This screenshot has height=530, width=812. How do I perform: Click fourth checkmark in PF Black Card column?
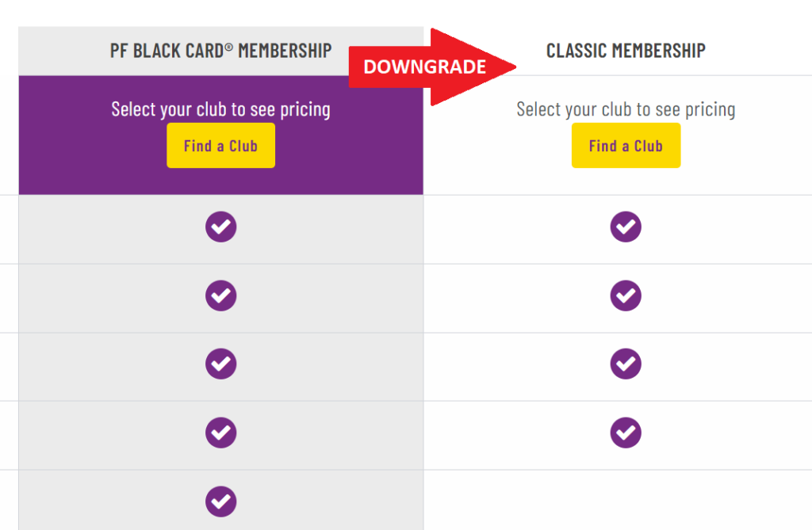point(221,433)
